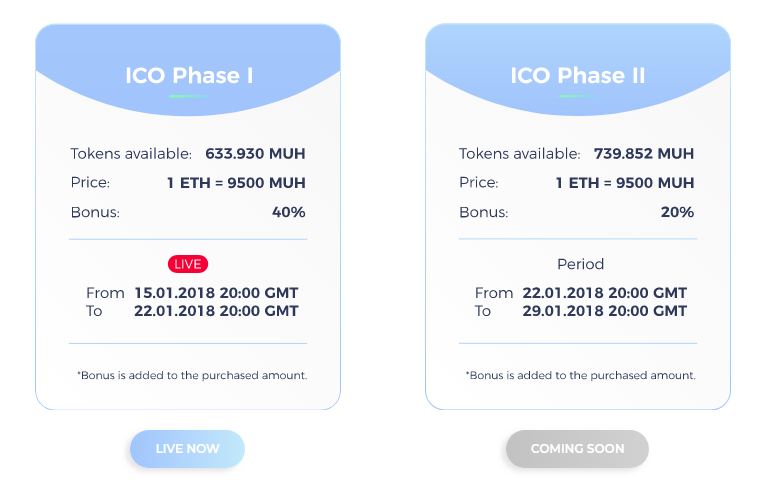Click the 40% bonus value

coord(289,212)
